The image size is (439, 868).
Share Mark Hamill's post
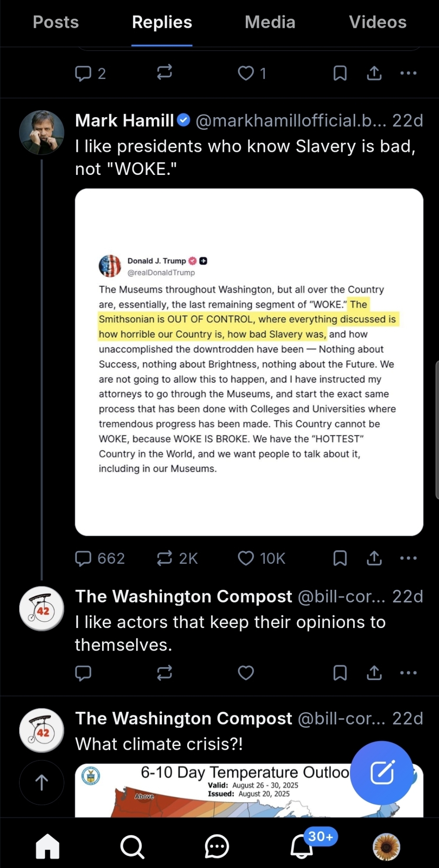[x=374, y=558]
